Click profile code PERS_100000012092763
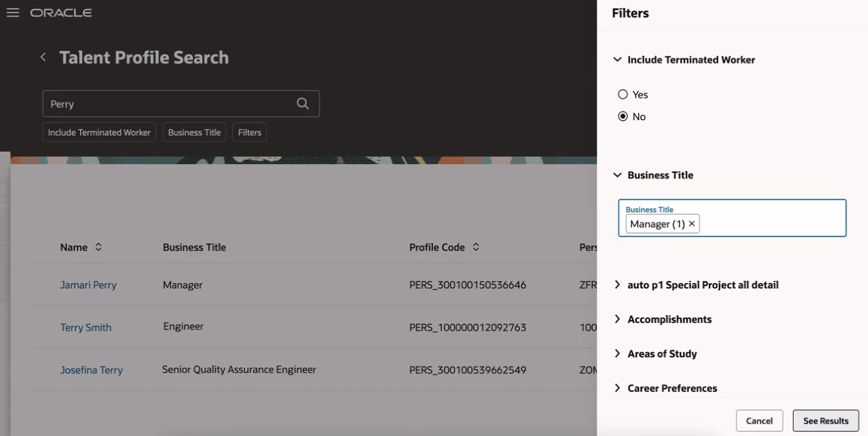This screenshot has height=436, width=868. coord(467,328)
